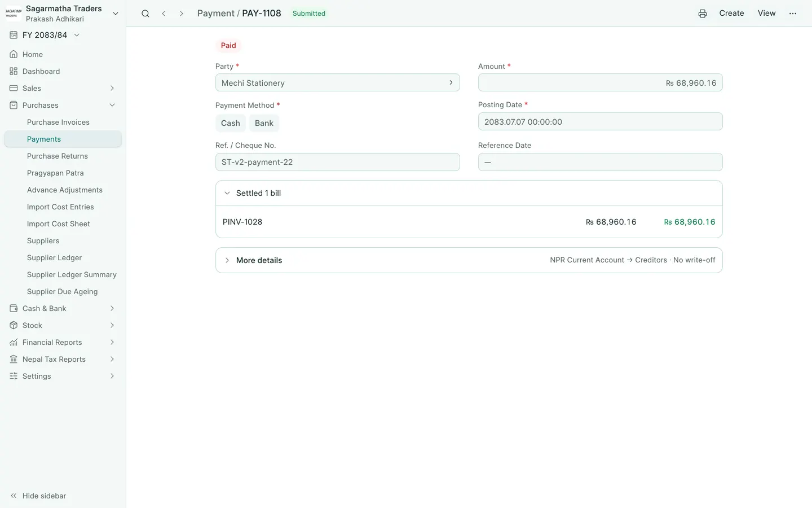Image resolution: width=812 pixels, height=508 pixels.
Task: Click the Nepal Tax Reports building icon
Action: [14, 360]
